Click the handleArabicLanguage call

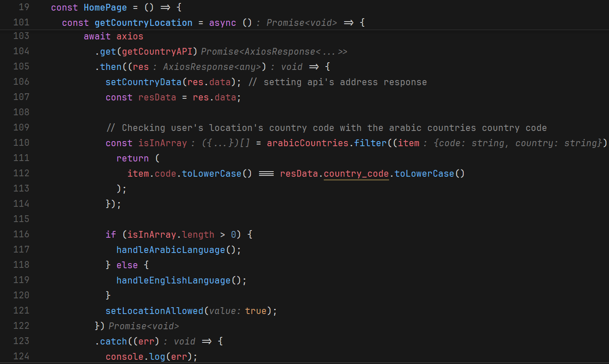(x=170, y=250)
